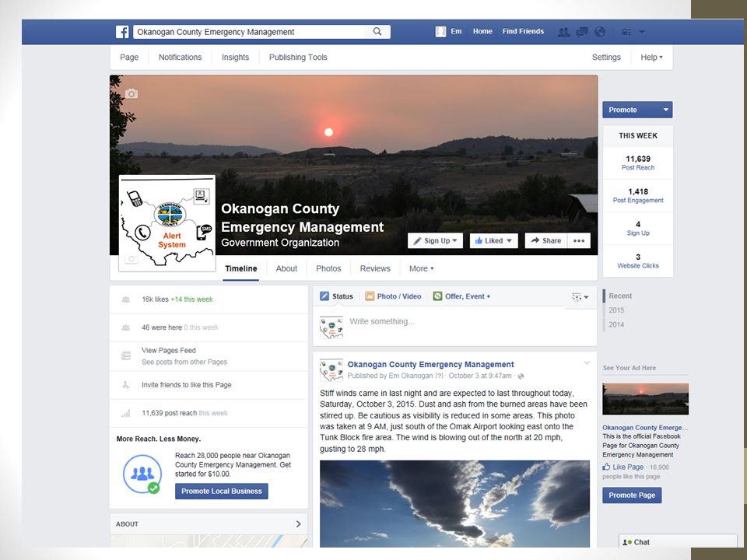Click the search magnifier icon
Screen dimensions: 747x560
point(377,31)
